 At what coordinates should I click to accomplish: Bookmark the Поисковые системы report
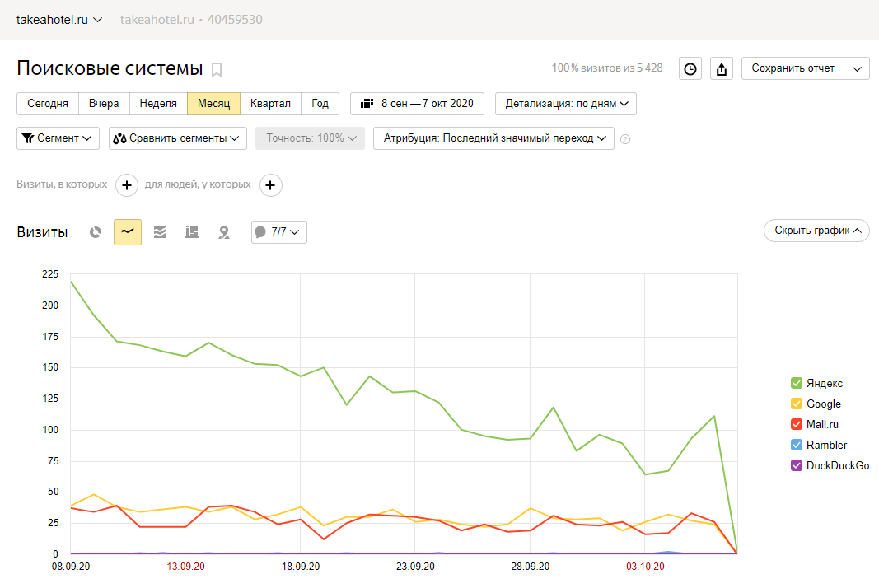[x=217, y=69]
